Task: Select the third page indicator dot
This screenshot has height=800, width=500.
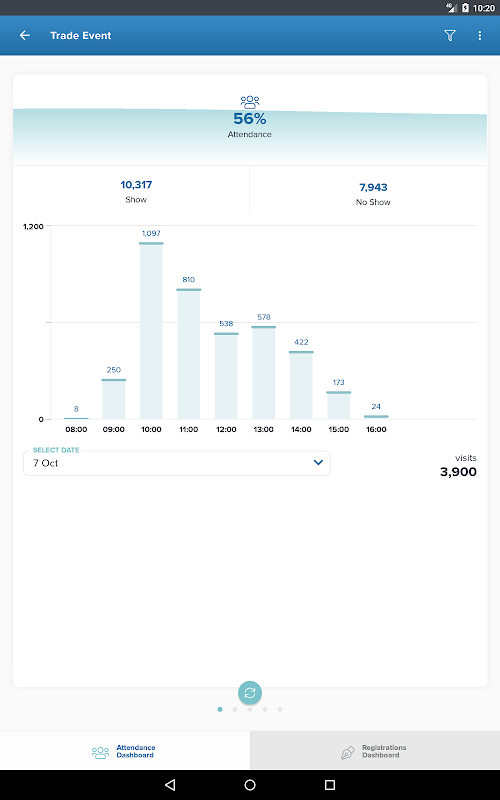Action: [250, 709]
